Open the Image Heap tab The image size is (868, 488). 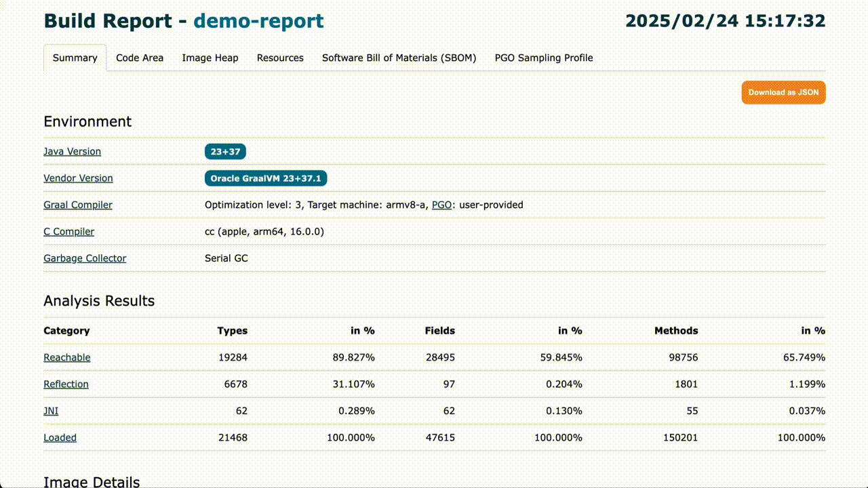click(210, 58)
